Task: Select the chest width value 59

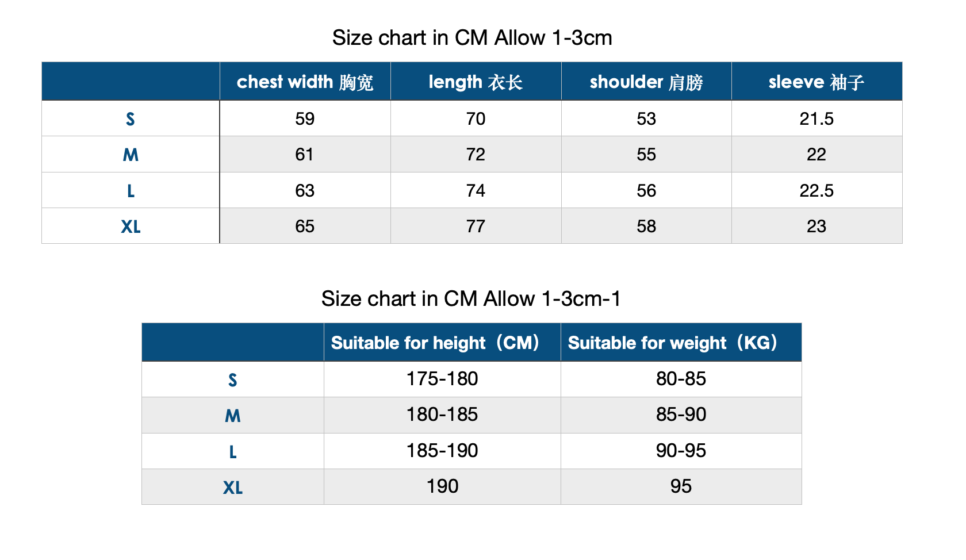Action: (x=305, y=119)
